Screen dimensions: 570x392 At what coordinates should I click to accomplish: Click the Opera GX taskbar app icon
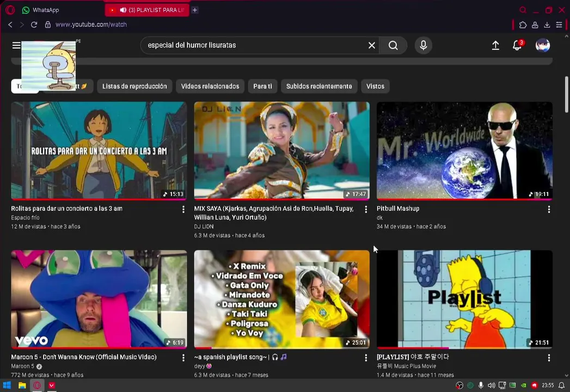pyautogui.click(x=37, y=385)
